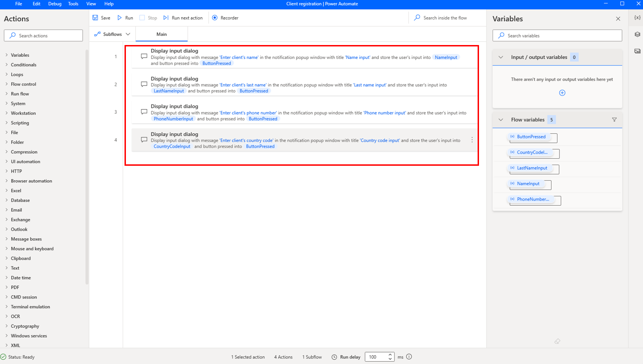The height and width of the screenshot is (364, 643).
Task: Filter the Flow variables list
Action: click(614, 119)
